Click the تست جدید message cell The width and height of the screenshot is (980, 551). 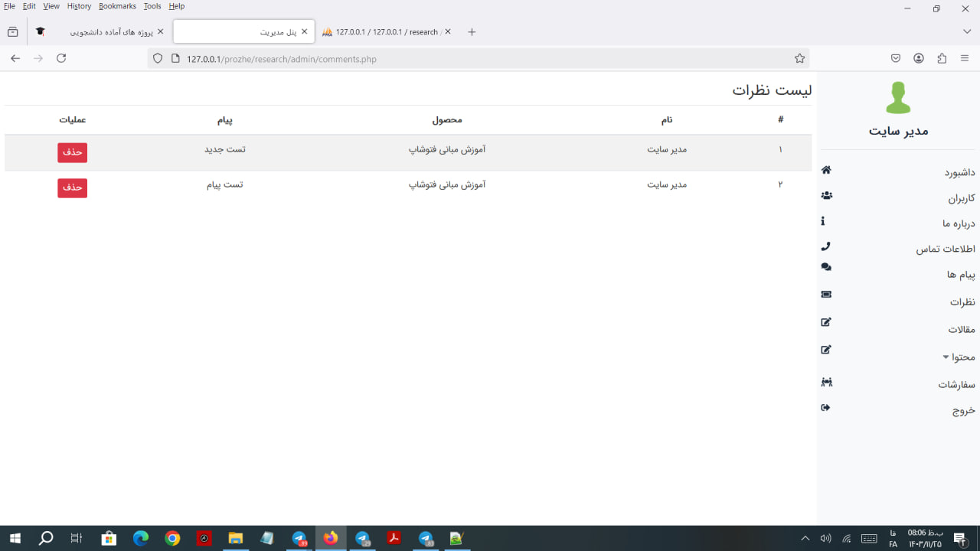point(225,149)
